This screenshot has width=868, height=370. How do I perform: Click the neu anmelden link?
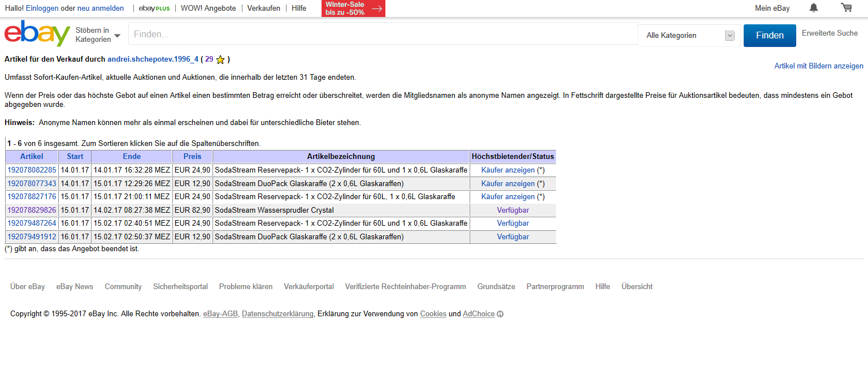[101, 8]
